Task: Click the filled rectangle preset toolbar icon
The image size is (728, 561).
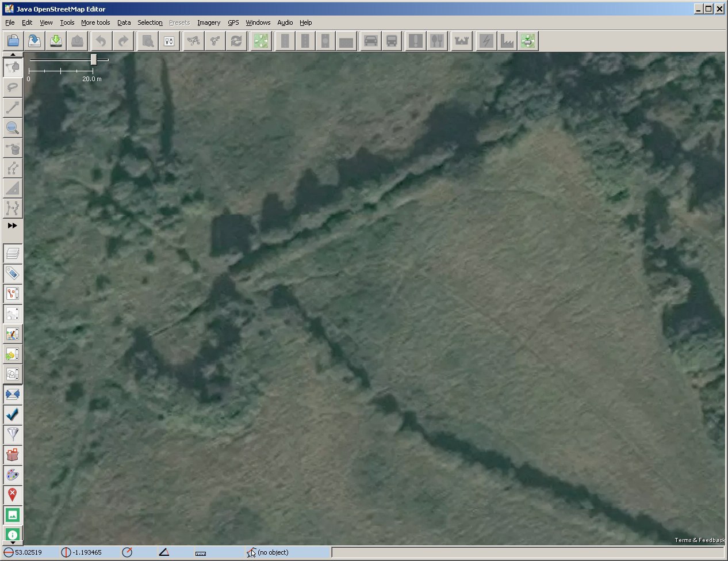Action: coord(346,41)
